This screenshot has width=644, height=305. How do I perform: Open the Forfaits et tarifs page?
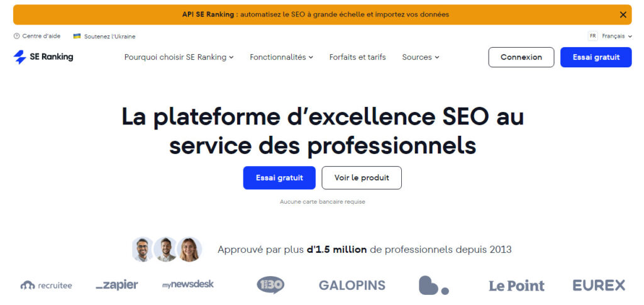coord(357,57)
